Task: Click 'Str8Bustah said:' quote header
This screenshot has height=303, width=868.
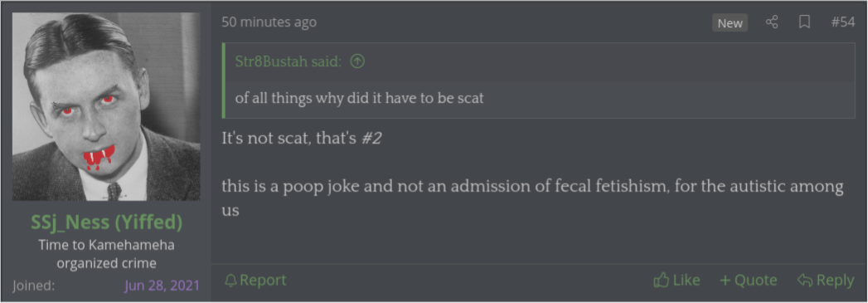Action: (x=289, y=61)
